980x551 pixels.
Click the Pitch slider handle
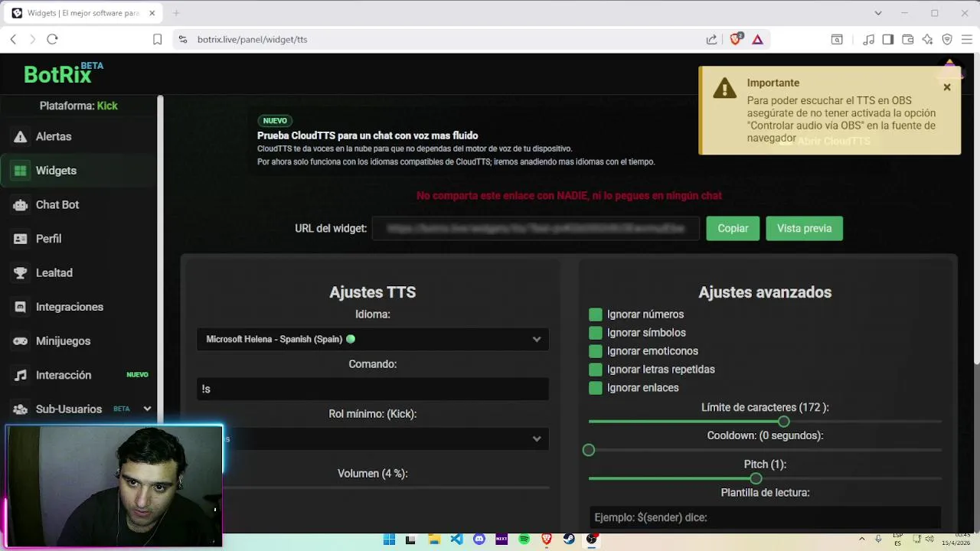click(x=756, y=478)
